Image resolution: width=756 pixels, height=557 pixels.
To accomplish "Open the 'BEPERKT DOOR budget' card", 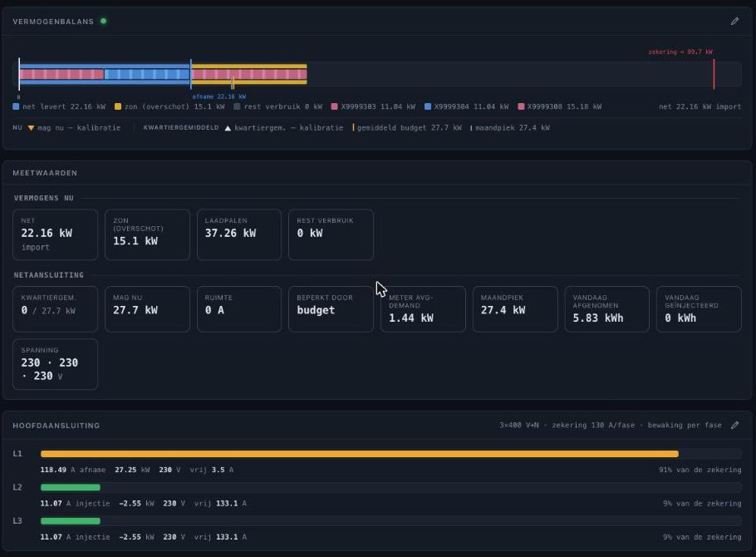I will (331, 309).
